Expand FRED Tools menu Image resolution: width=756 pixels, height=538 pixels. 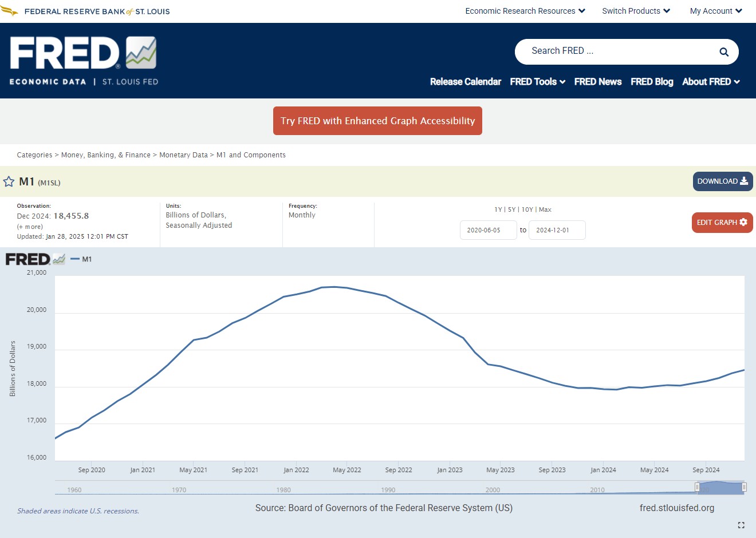(x=538, y=82)
